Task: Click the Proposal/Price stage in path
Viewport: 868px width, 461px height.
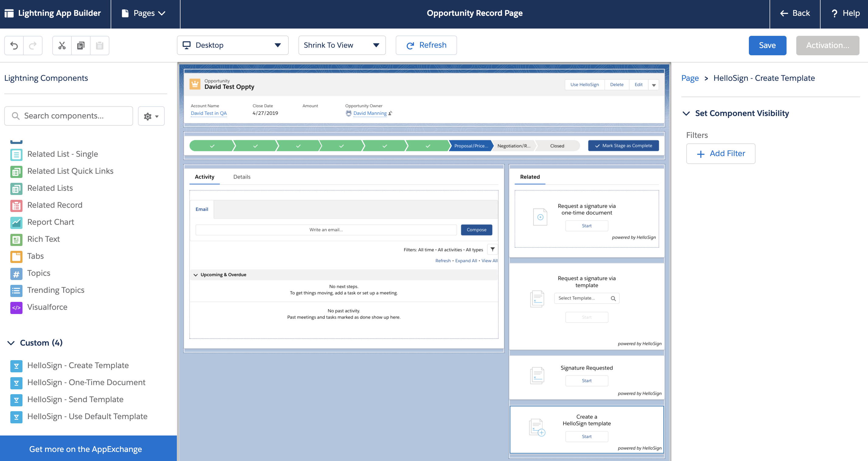Action: point(470,146)
